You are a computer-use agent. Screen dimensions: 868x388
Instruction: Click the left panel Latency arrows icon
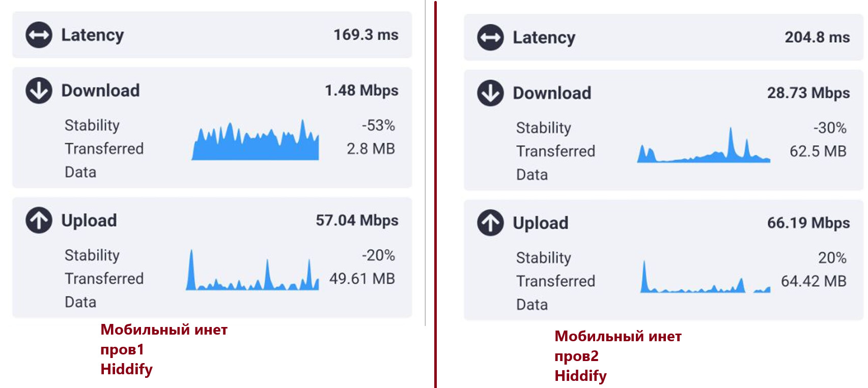pos(39,35)
